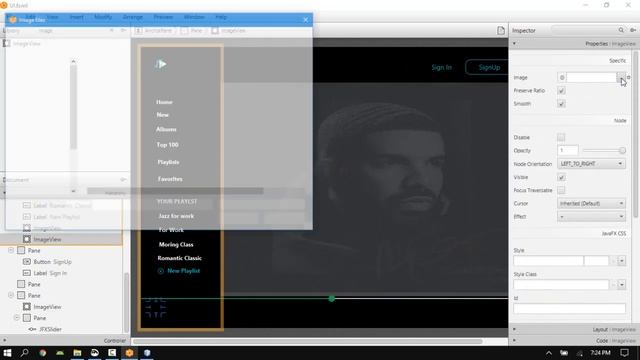Click the 7:24 PM taskbar clock
Screen dimensions: 640x360
pos(600,353)
